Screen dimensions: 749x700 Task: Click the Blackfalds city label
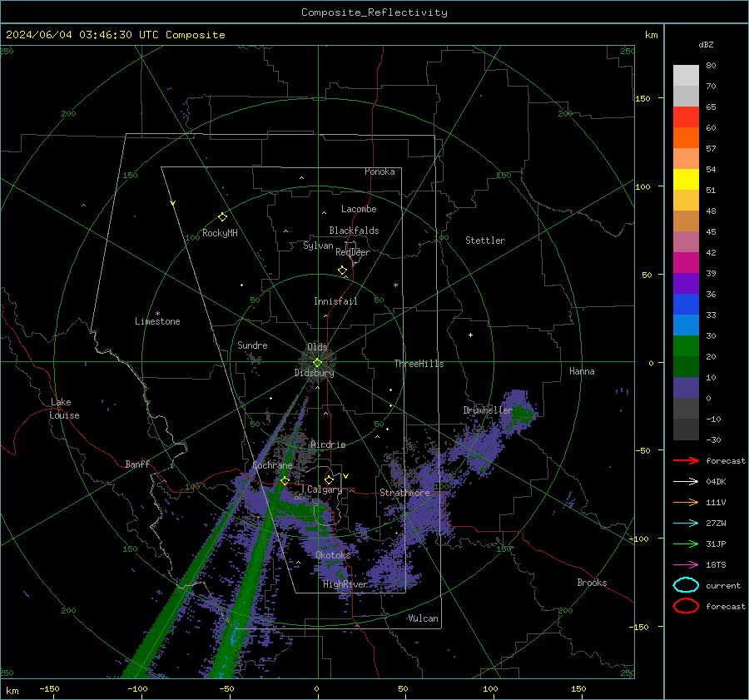[354, 231]
